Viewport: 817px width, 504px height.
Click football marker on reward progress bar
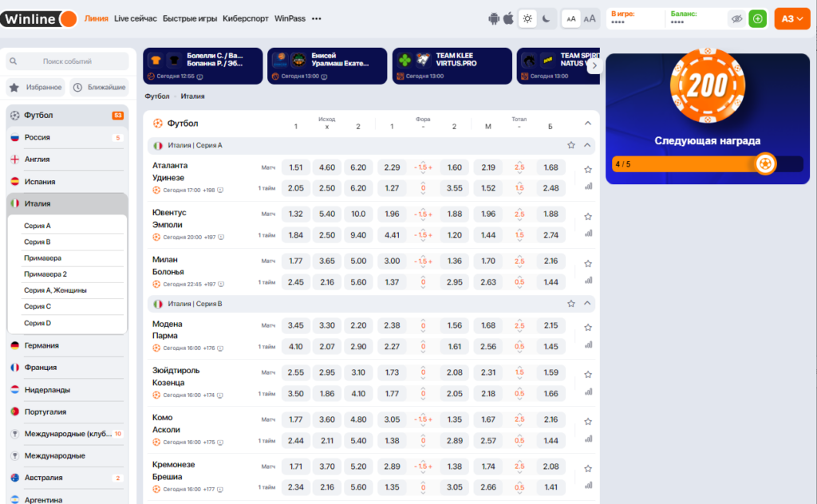pos(765,164)
